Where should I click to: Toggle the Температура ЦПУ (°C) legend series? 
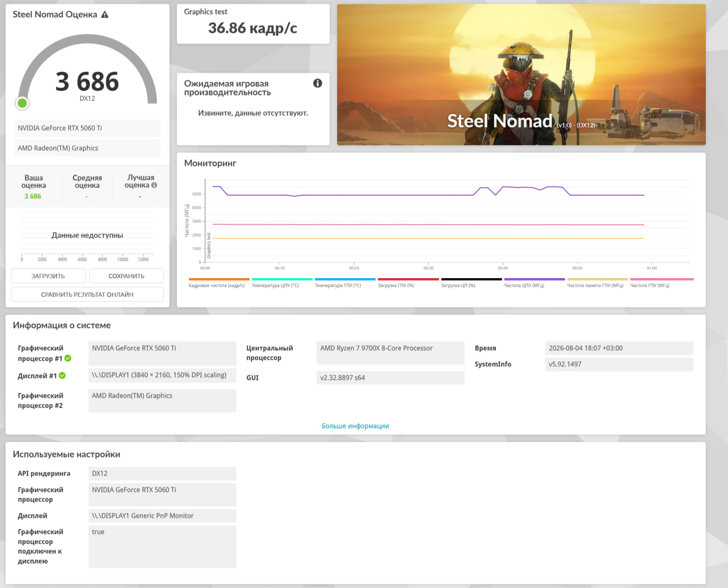point(282,283)
